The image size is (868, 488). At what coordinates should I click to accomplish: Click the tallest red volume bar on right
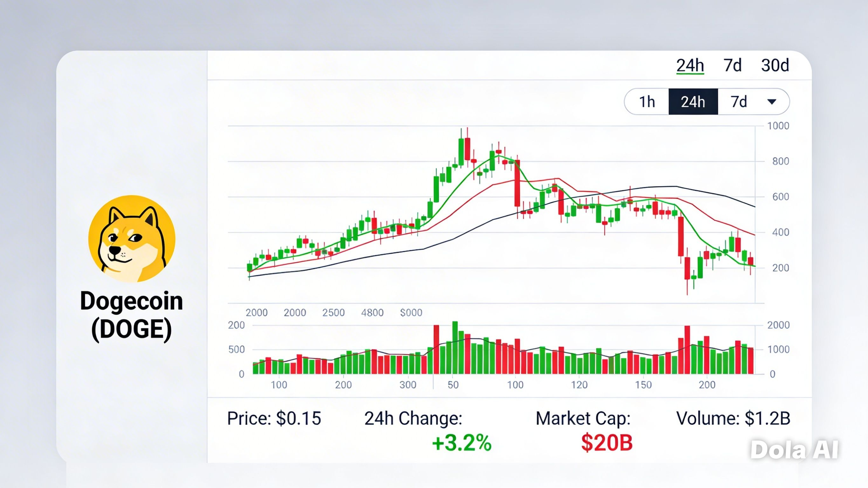687,349
